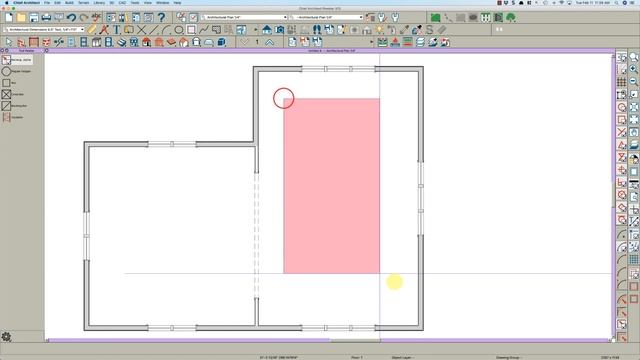Click the Camera view tool
Image resolution: width=640 pixels, height=360 pixels.
[280, 30]
